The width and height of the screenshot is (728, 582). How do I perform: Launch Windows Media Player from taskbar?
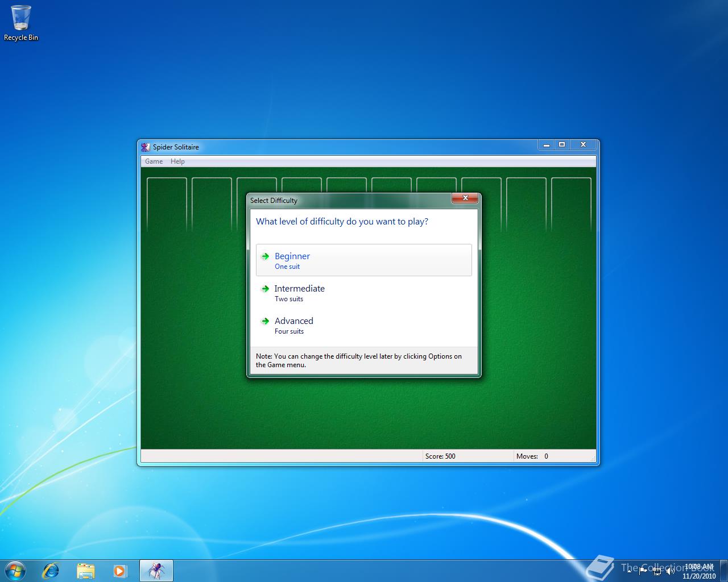pyautogui.click(x=119, y=571)
